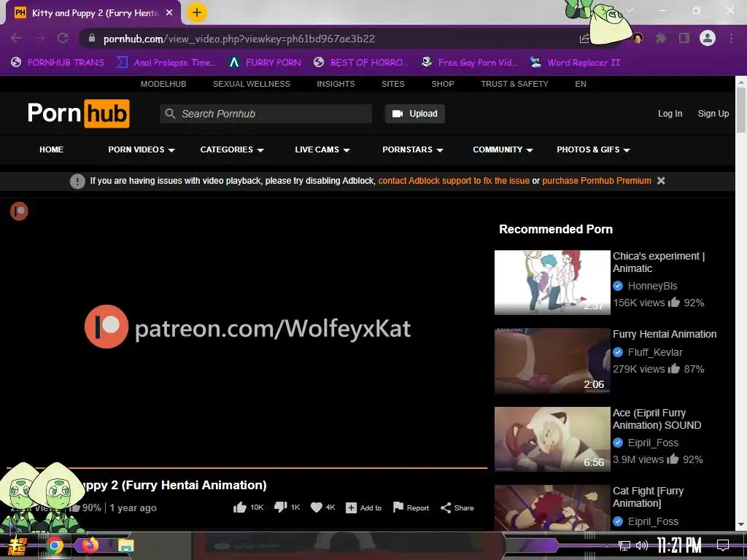Screen dimensions: 747x560
Task: Reload the current page
Action: pyautogui.click(x=63, y=38)
